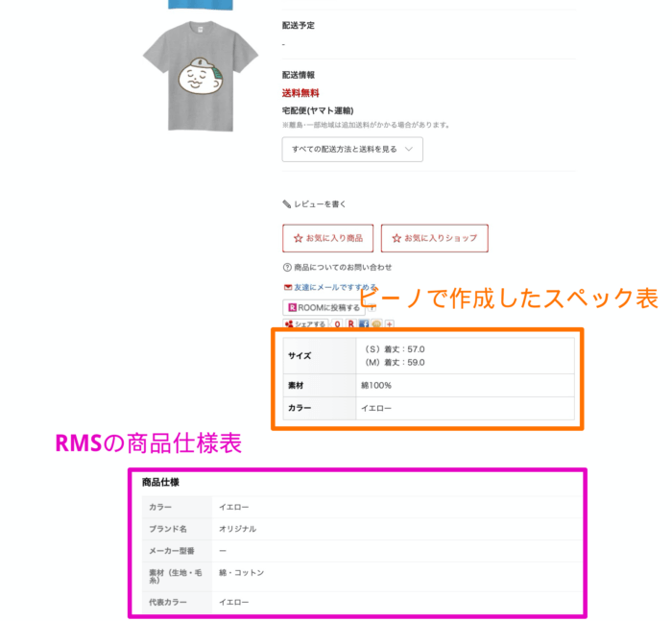Click the share count 0 bubble
This screenshot has width=672, height=621.
(x=337, y=324)
